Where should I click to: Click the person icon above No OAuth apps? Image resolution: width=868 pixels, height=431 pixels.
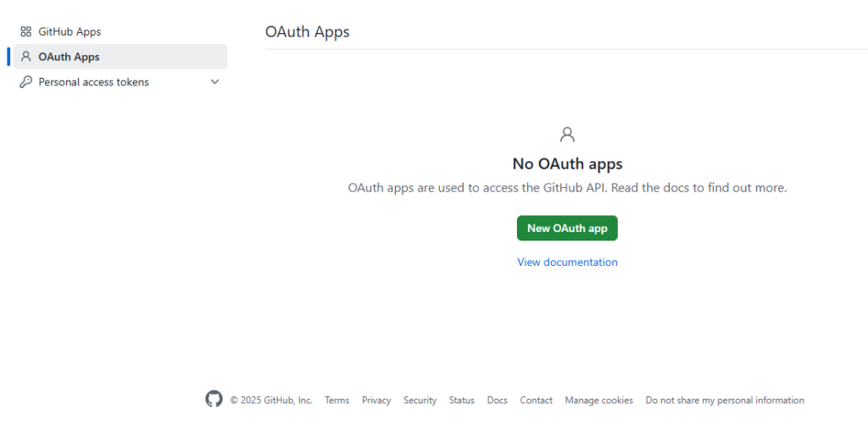coord(567,135)
